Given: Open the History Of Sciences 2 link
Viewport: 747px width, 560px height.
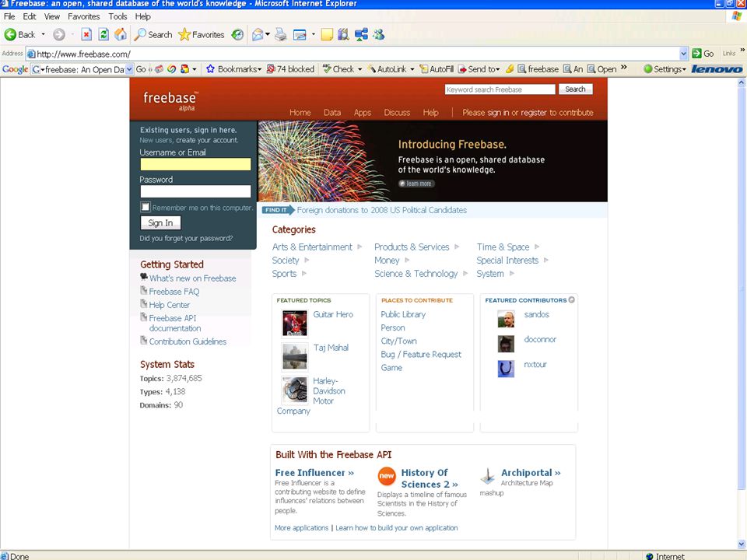Looking at the screenshot, I should pyautogui.click(x=430, y=478).
